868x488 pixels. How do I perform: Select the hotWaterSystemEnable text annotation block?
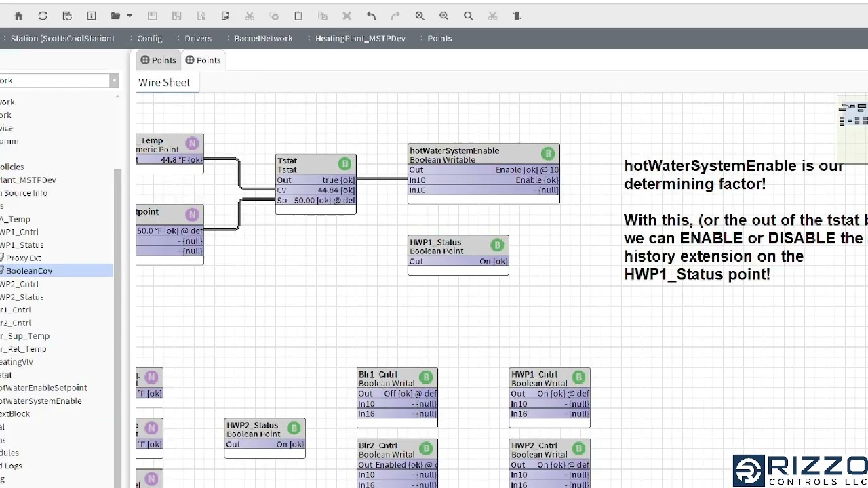click(x=745, y=220)
